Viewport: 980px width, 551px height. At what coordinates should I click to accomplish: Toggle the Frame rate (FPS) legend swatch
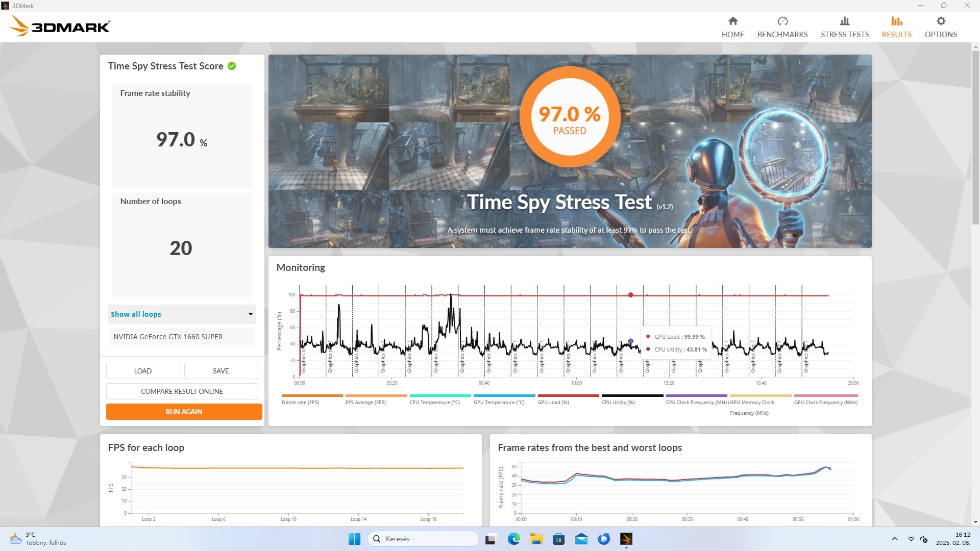(312, 395)
